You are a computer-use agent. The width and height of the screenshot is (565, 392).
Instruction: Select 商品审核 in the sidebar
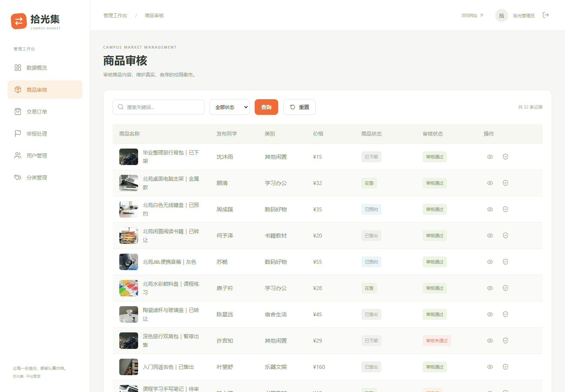(45, 90)
